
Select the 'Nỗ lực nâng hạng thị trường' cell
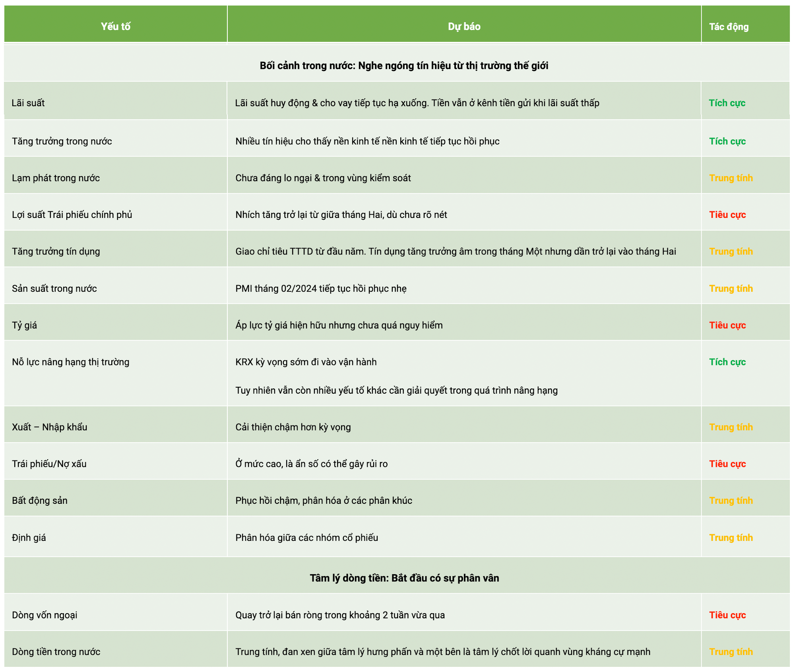(x=71, y=362)
